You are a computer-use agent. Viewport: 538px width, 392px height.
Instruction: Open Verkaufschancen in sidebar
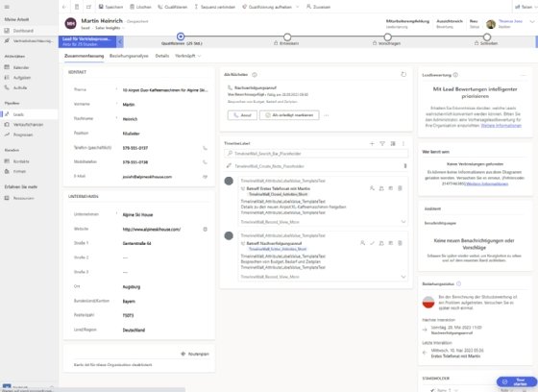point(29,125)
